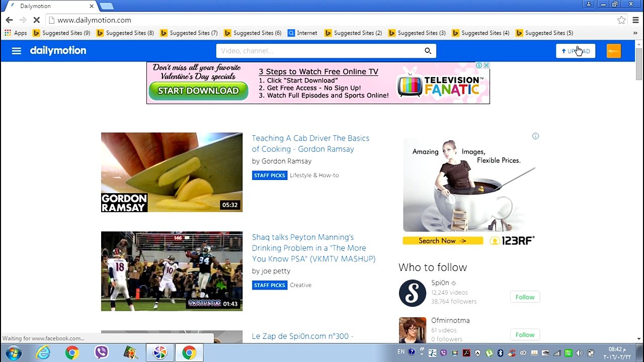
Task: Open the Gordon Ramsay video thumbnail
Action: [172, 172]
